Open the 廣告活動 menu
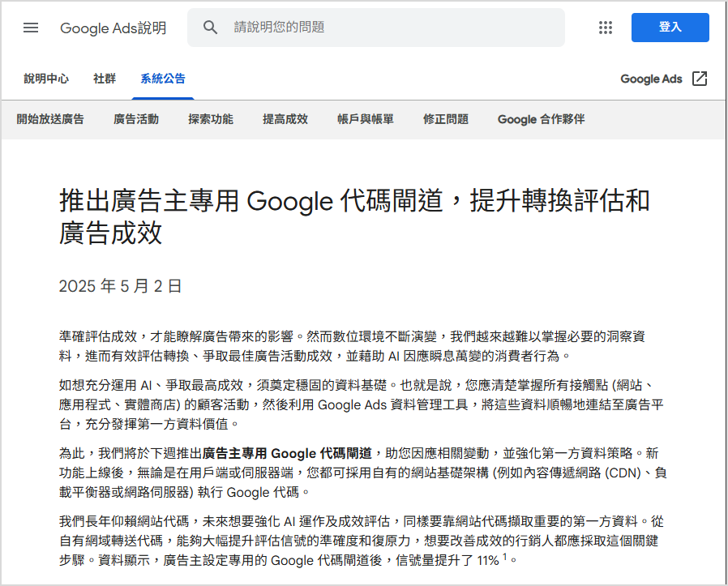The height and width of the screenshot is (586, 728). click(136, 119)
